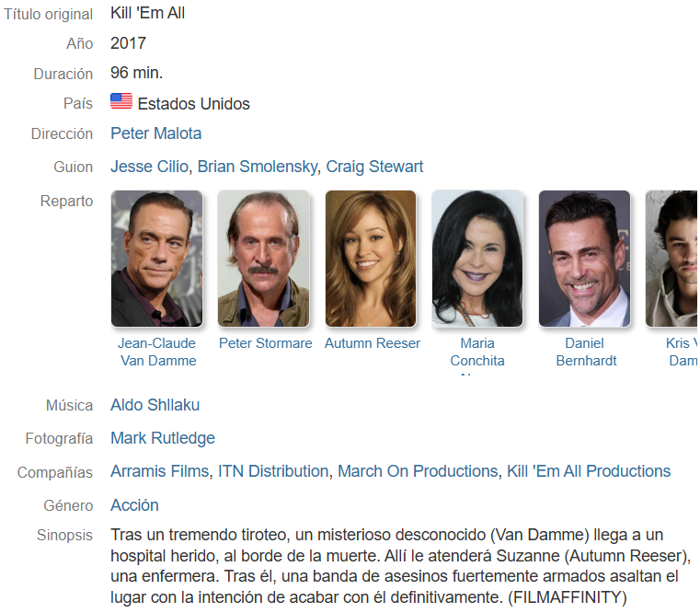
Task: Click Peter Stormare's cast photo
Action: (x=263, y=259)
